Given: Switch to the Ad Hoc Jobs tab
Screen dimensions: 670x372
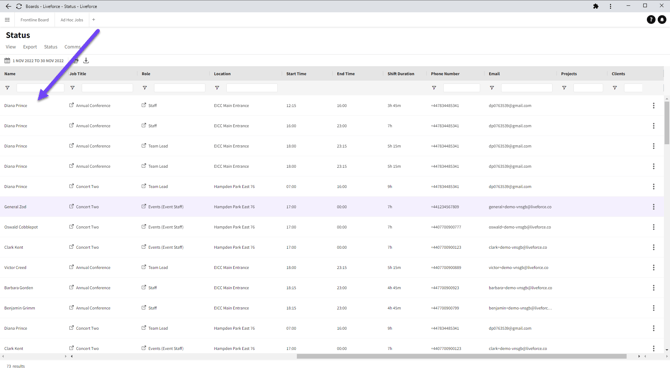Looking at the screenshot, I should pos(72,20).
